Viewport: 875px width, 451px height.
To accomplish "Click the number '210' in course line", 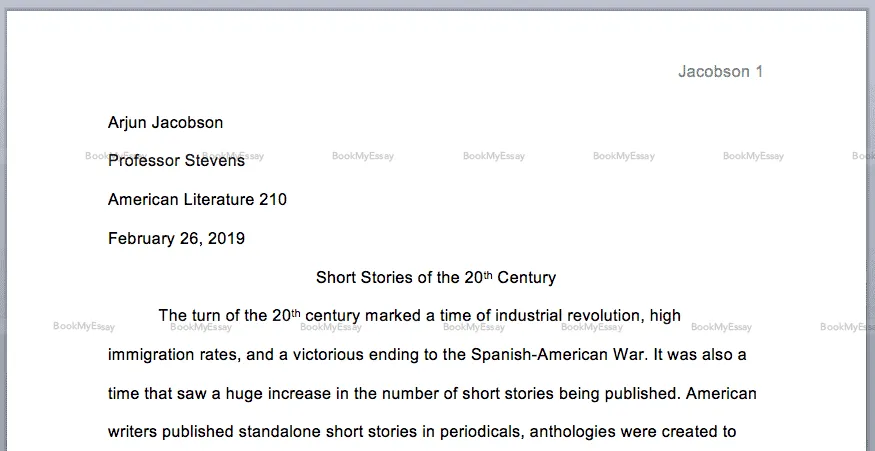I will (x=273, y=199).
